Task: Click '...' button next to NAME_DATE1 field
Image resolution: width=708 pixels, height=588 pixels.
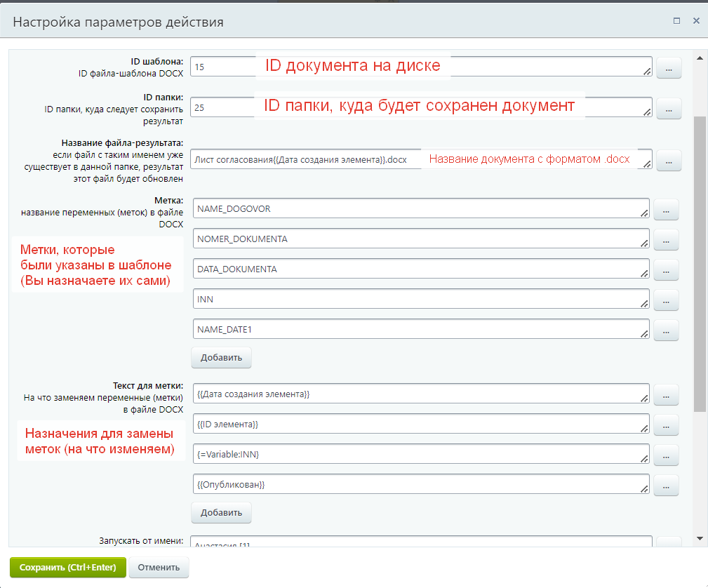Action: pyautogui.click(x=666, y=330)
